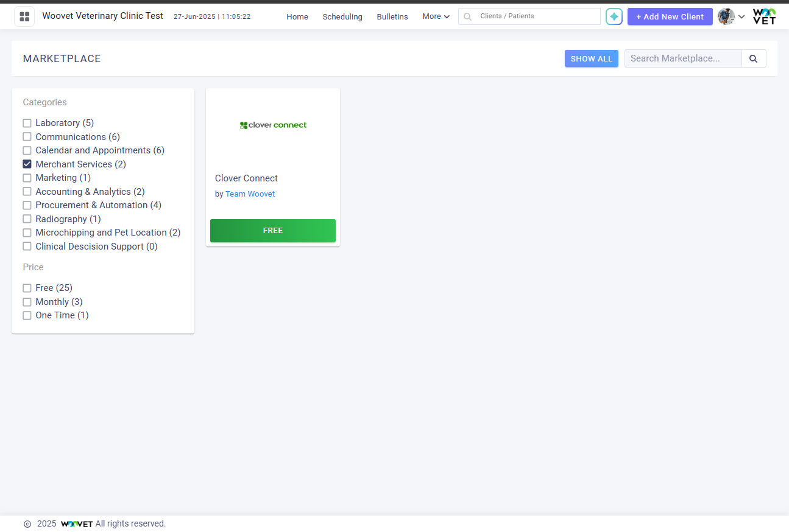
Task: Click the teal sparkle AI assistant icon
Action: pos(614,16)
